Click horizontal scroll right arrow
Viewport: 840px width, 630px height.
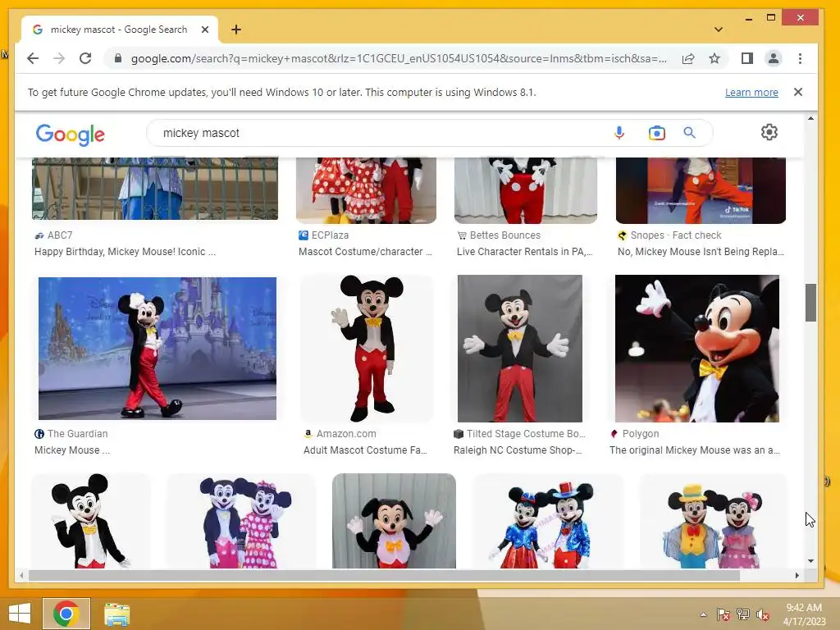coord(797,575)
